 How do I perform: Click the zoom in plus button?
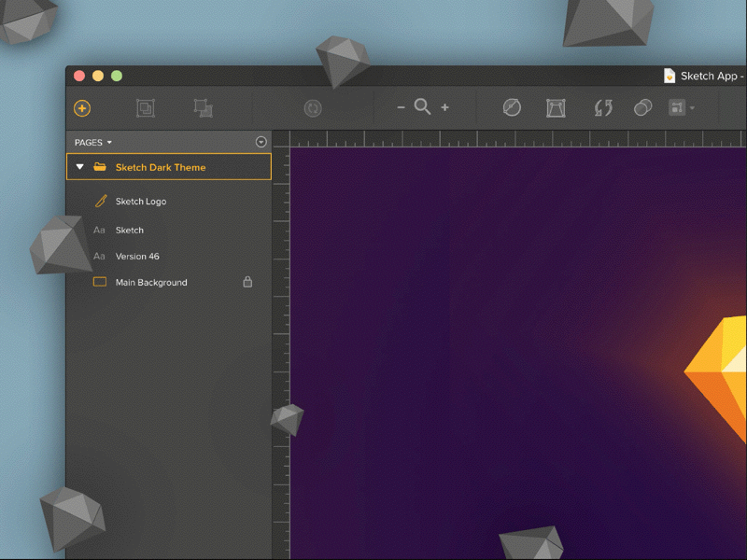(443, 106)
